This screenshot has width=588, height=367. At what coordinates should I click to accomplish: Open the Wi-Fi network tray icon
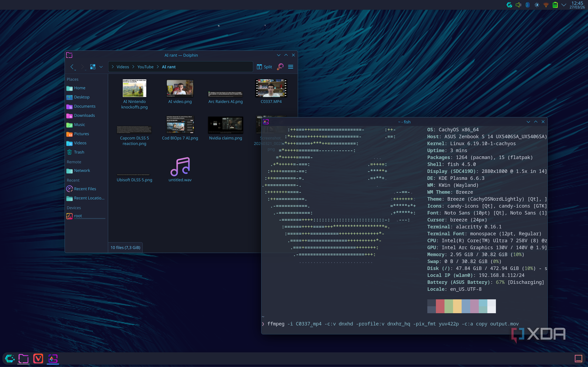(x=546, y=5)
